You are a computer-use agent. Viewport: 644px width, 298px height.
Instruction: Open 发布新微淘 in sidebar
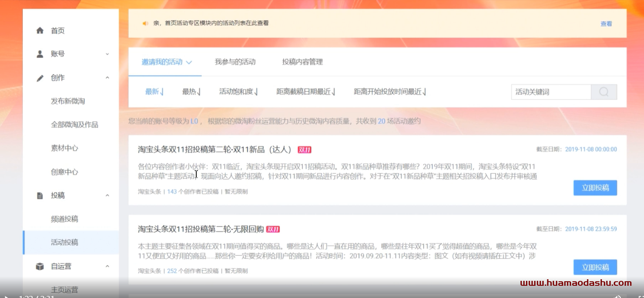click(68, 101)
